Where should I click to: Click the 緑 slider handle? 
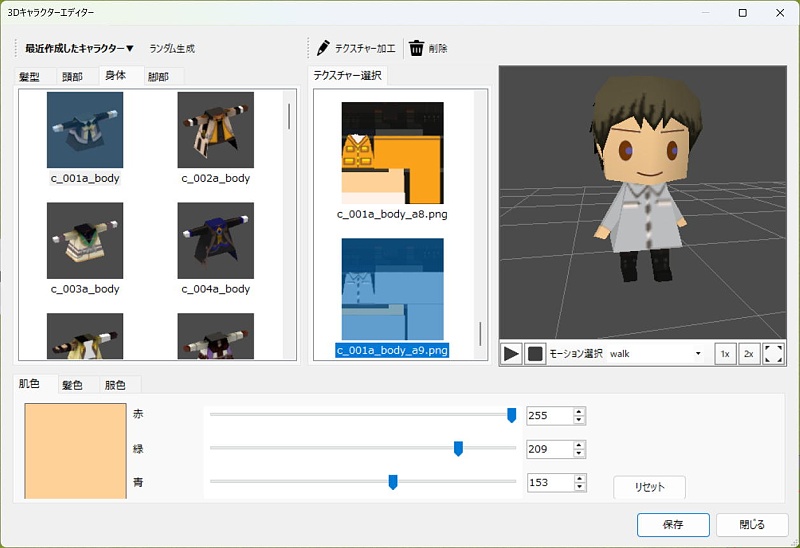pyautogui.click(x=458, y=449)
